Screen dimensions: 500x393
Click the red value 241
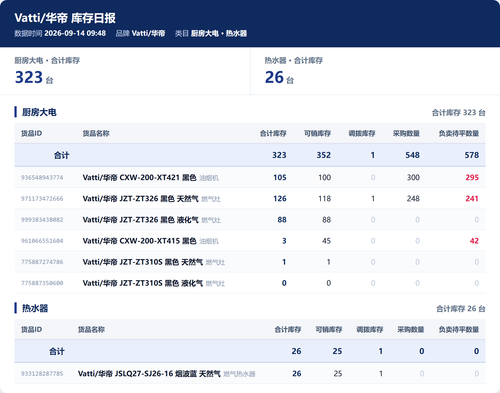(x=472, y=199)
